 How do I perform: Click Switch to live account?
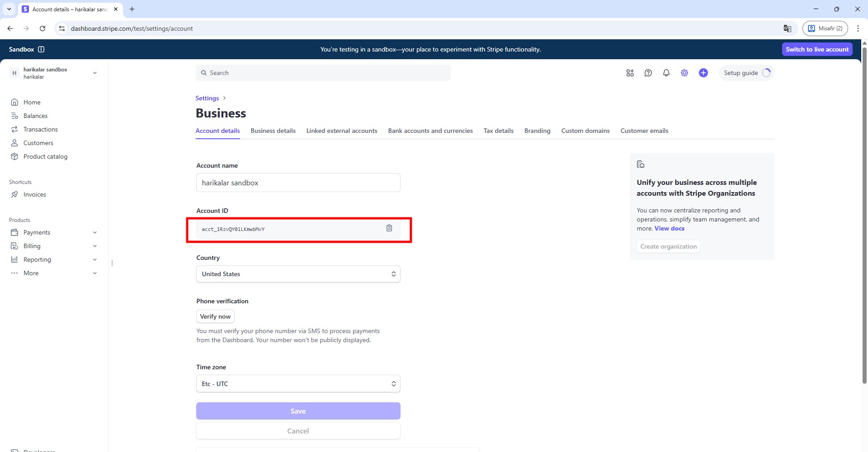[x=817, y=49]
